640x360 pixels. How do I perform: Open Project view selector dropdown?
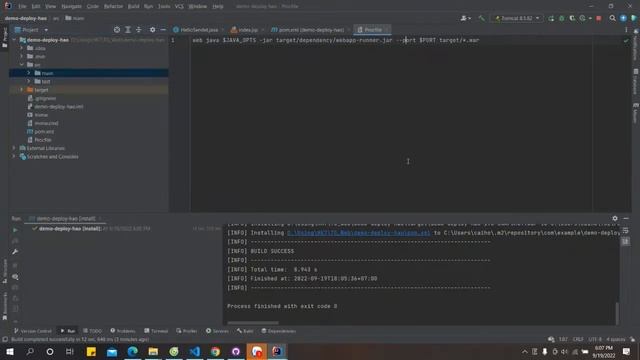(32, 30)
